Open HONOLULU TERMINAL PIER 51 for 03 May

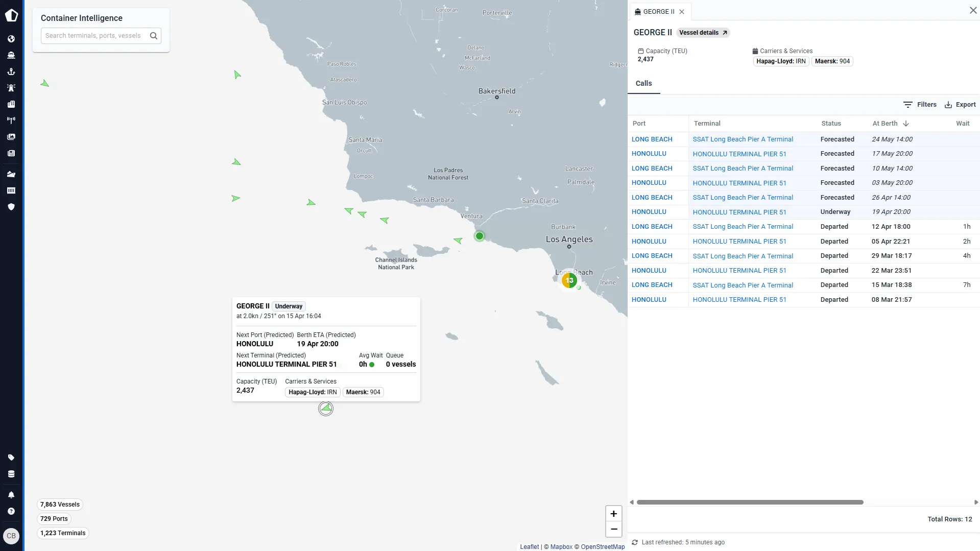(x=739, y=183)
